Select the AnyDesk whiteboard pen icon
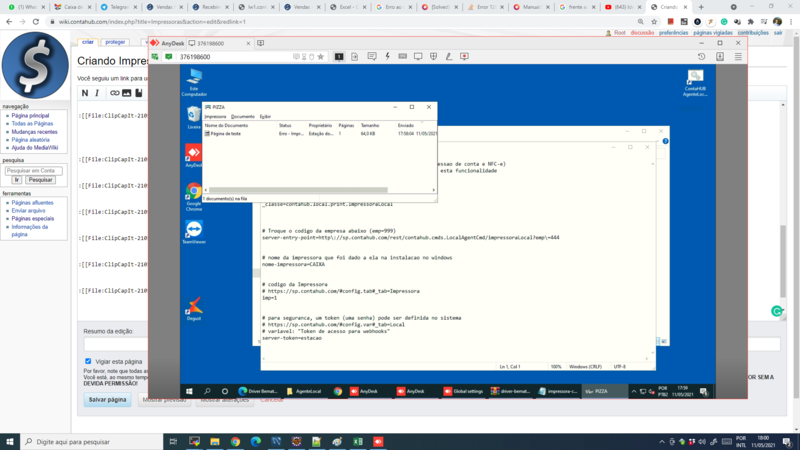The width and height of the screenshot is (800, 450). (x=448, y=57)
